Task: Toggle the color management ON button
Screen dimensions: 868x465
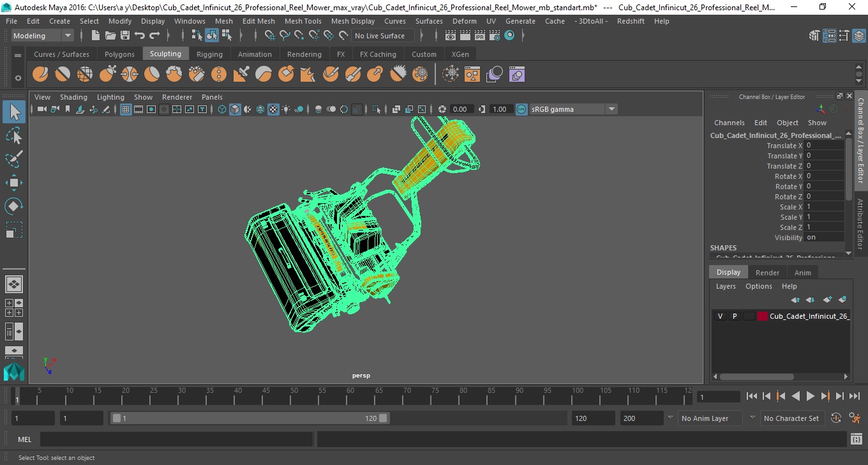Action: click(x=521, y=109)
